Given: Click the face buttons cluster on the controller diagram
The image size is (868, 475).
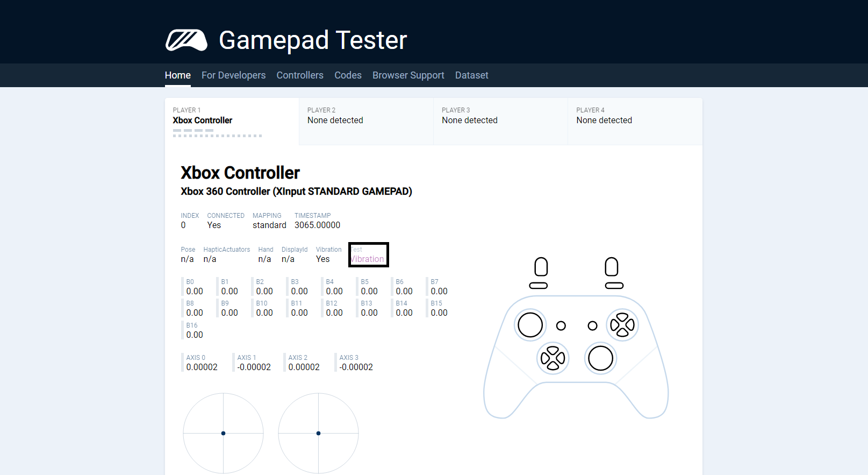Looking at the screenshot, I should tap(622, 325).
